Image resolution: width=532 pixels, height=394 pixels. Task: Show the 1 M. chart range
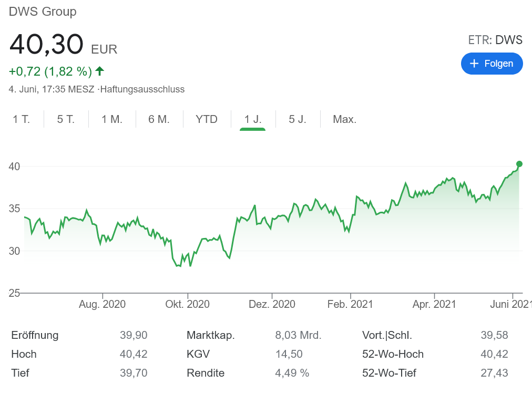(112, 119)
